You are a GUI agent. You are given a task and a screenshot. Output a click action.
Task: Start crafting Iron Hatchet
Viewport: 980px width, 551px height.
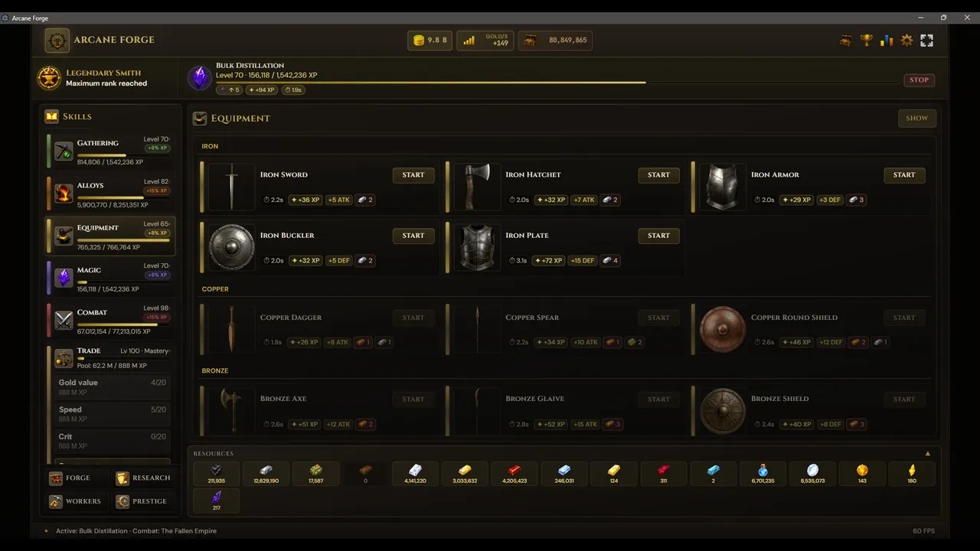point(658,175)
